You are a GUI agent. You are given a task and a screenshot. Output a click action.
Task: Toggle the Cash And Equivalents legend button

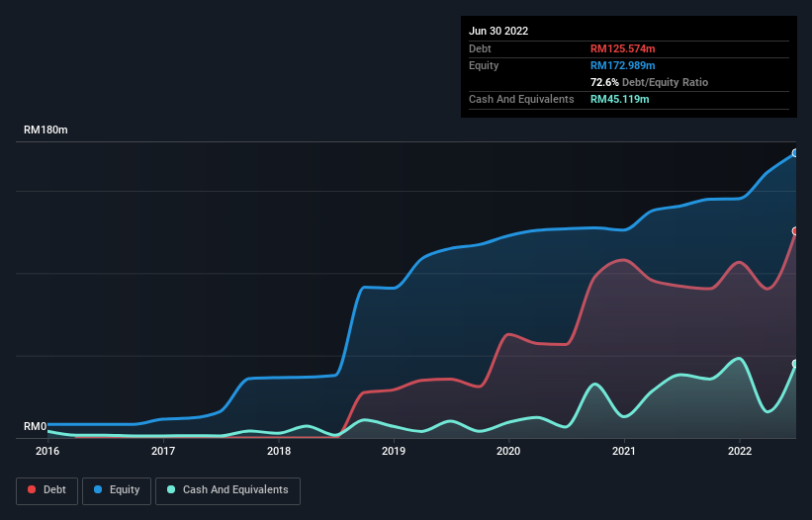click(227, 490)
